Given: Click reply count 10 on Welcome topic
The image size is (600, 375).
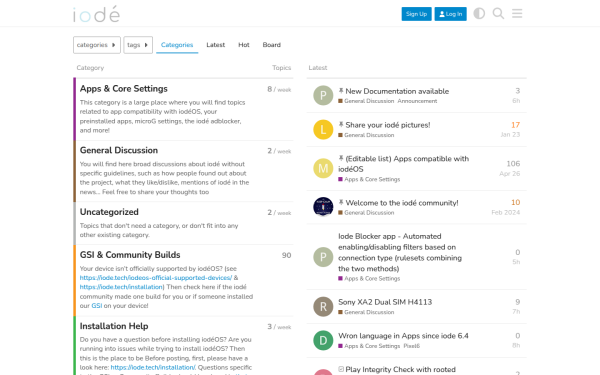Looking at the screenshot, I should [x=515, y=202].
